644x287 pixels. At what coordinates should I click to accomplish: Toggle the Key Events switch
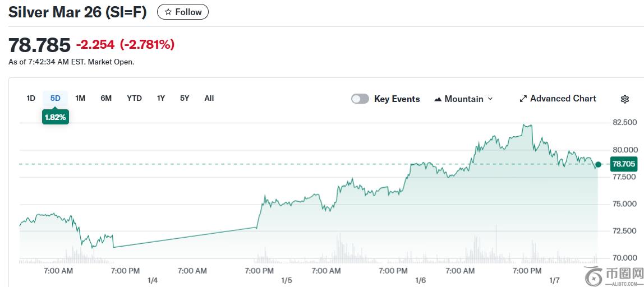tap(360, 99)
